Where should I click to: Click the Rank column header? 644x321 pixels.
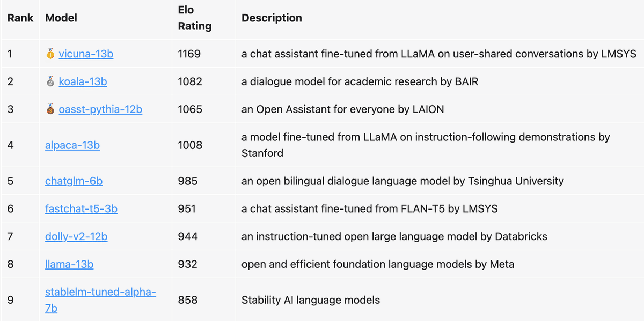click(20, 18)
